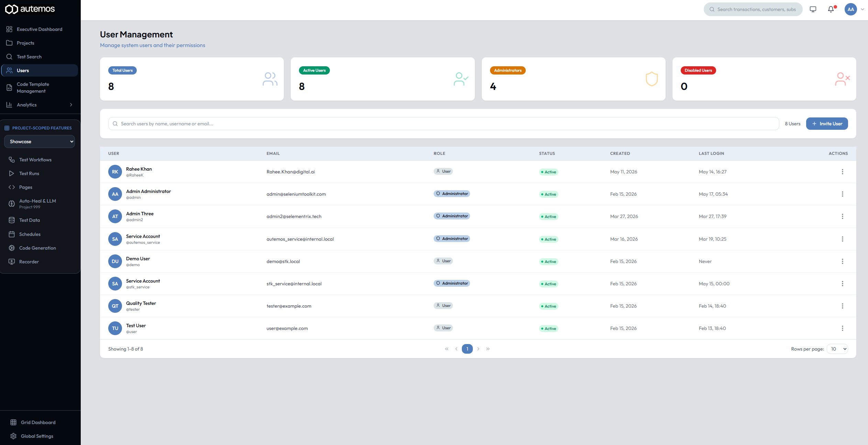This screenshot has width=868, height=445.
Task: Go to next page of users
Action: 478,349
